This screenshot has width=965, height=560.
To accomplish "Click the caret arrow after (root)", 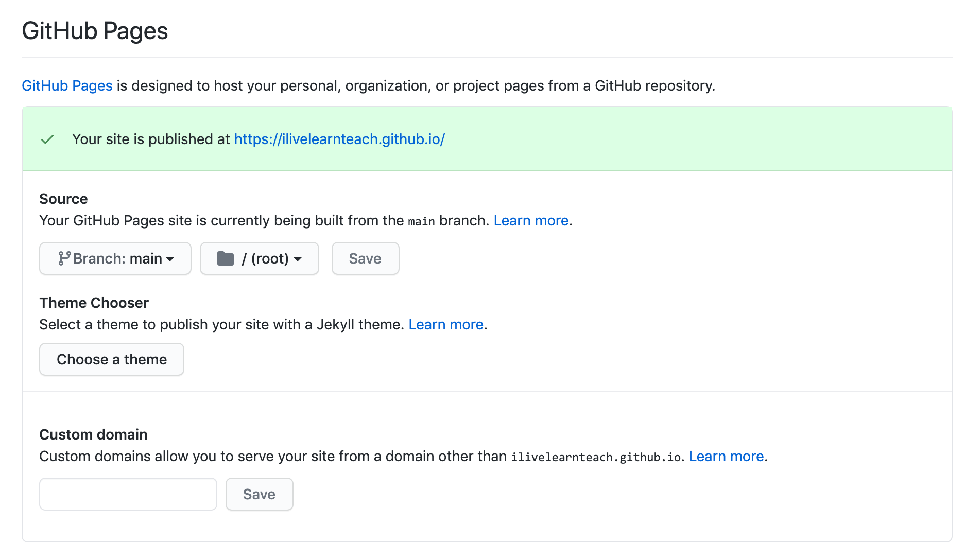I will (298, 259).
